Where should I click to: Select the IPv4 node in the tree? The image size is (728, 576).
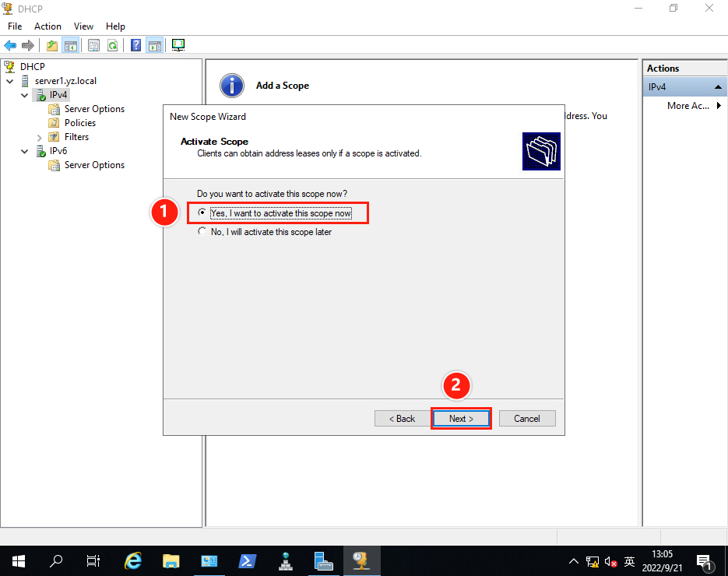point(58,95)
